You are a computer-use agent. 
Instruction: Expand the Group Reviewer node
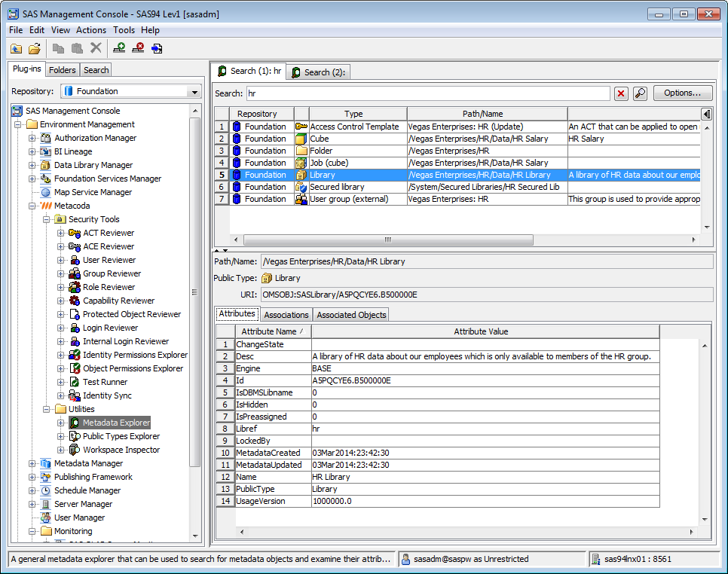pos(61,273)
